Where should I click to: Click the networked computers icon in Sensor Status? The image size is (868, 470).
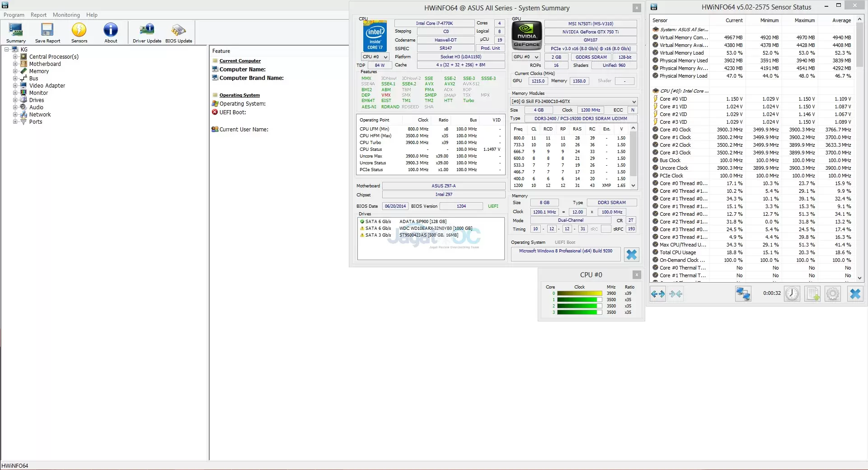click(743, 294)
